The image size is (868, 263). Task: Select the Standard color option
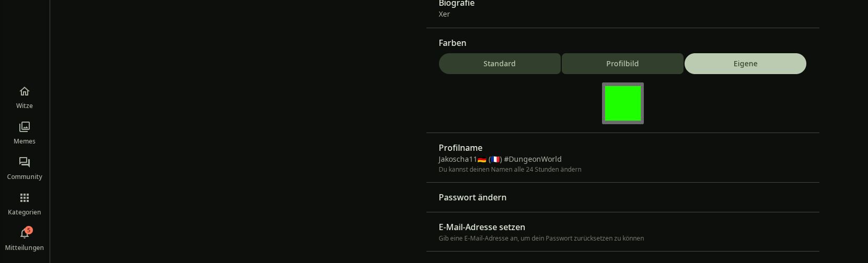[x=499, y=64]
